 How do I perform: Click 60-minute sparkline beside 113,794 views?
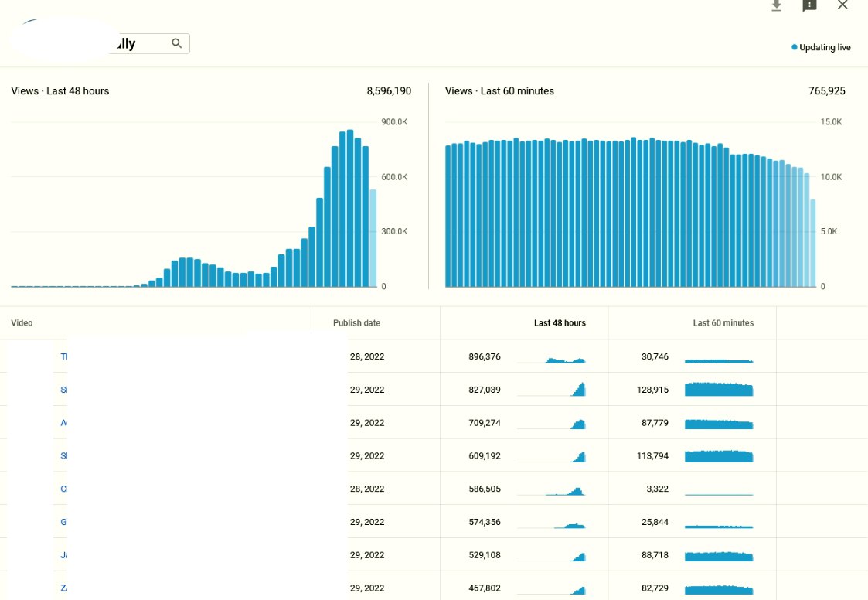click(719, 456)
